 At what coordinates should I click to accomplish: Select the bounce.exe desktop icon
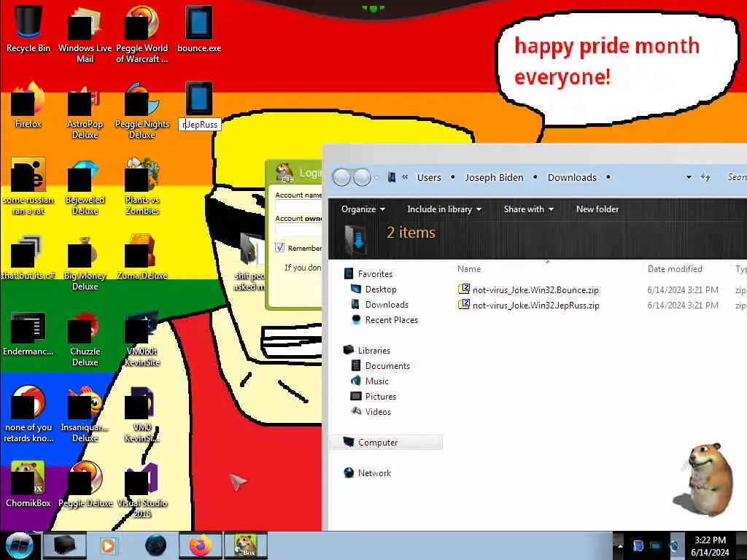click(198, 28)
